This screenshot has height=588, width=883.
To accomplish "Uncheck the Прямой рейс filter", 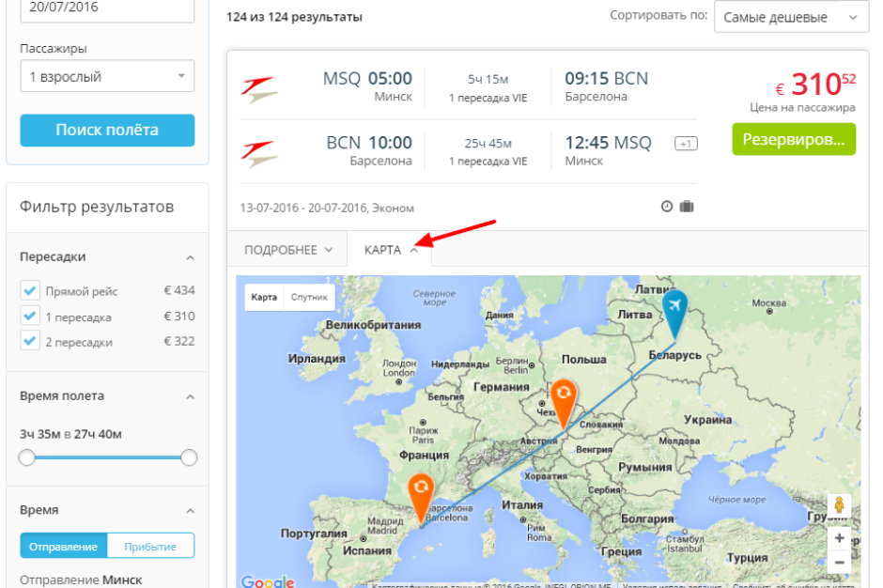I will click(30, 291).
